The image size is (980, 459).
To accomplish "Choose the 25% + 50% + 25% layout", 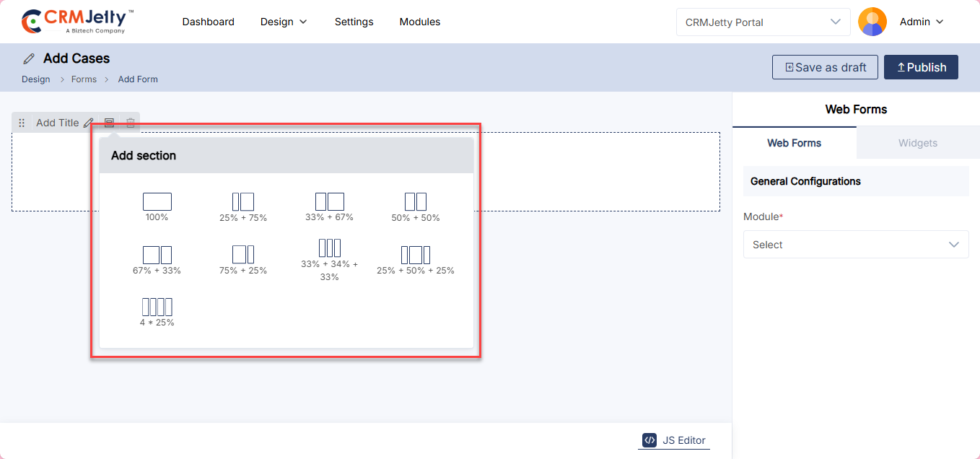I will [x=416, y=255].
